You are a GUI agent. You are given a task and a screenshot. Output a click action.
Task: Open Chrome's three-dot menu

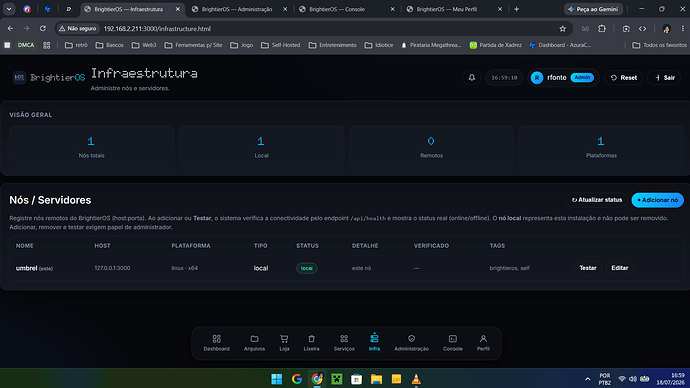tap(683, 29)
